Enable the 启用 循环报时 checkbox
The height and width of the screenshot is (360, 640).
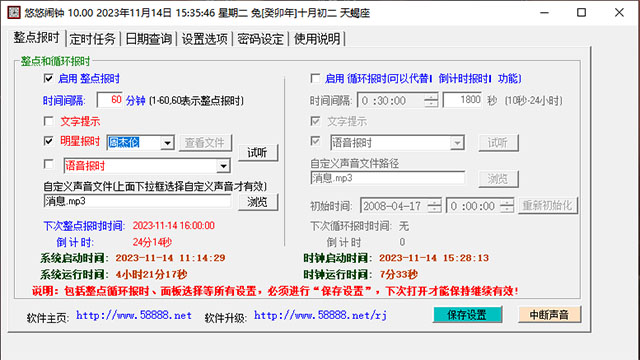click(315, 78)
